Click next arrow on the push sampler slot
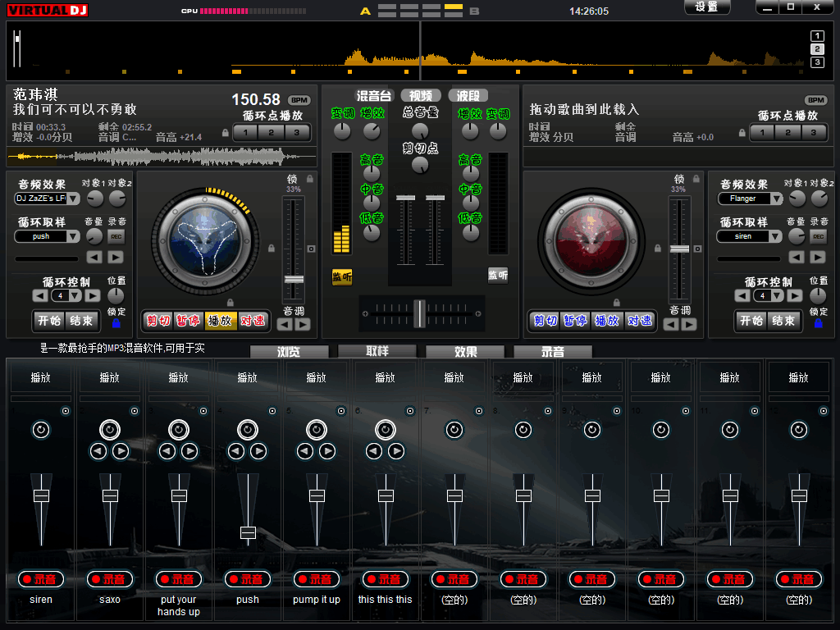Screen dimensions: 840x630 coord(258,451)
